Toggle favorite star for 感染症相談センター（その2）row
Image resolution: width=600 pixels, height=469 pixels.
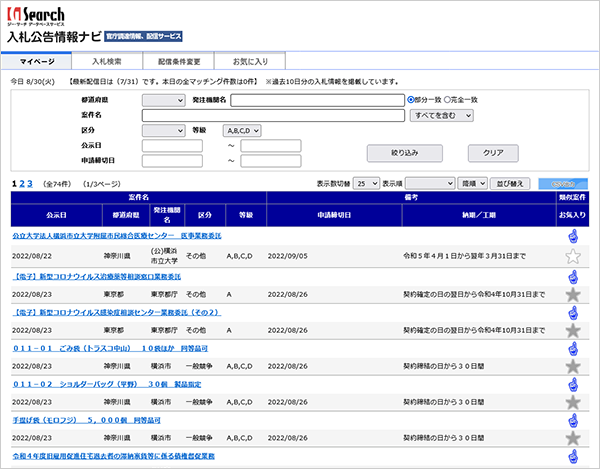tap(573, 331)
